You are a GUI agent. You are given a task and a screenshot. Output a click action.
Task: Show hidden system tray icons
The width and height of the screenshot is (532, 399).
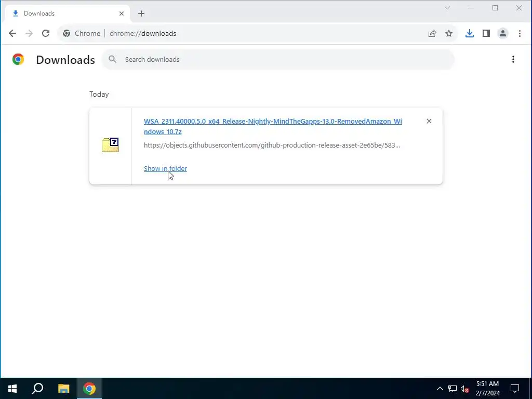point(440,389)
